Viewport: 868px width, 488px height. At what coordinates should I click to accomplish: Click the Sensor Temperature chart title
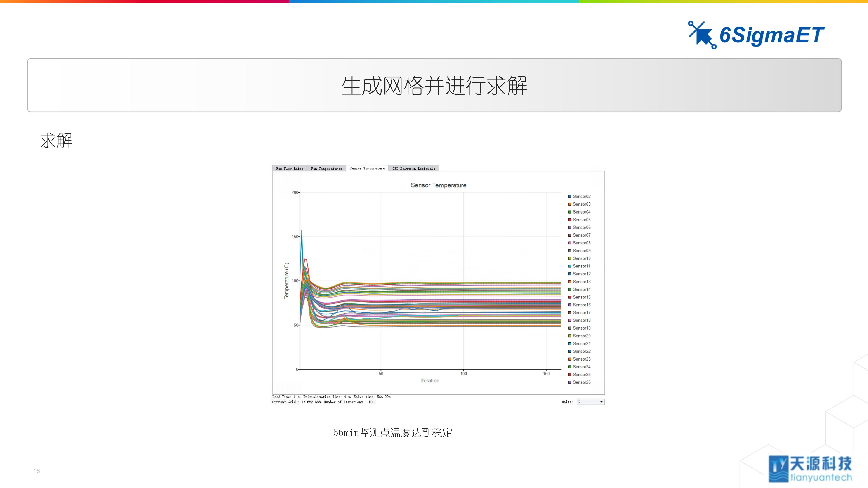pos(438,185)
